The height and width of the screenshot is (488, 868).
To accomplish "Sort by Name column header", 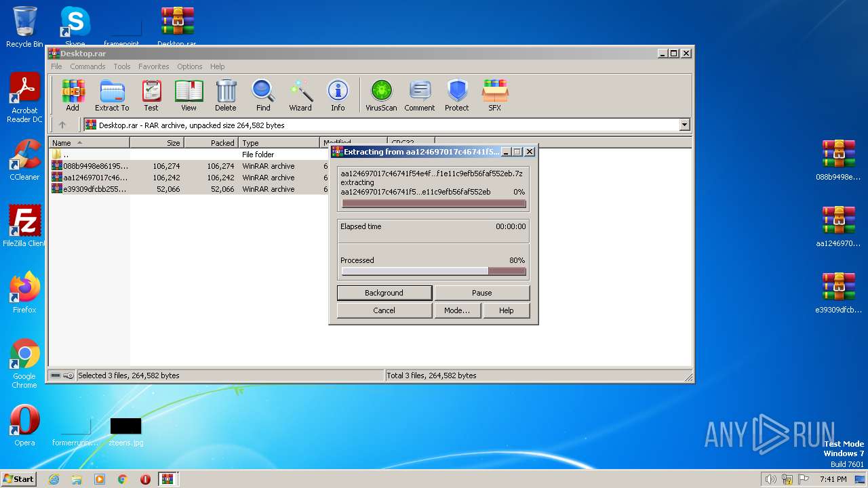I will (x=89, y=143).
